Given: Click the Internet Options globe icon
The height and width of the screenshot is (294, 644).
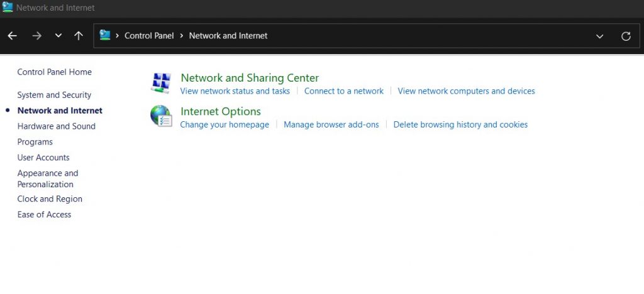Looking at the screenshot, I should pyautogui.click(x=162, y=116).
